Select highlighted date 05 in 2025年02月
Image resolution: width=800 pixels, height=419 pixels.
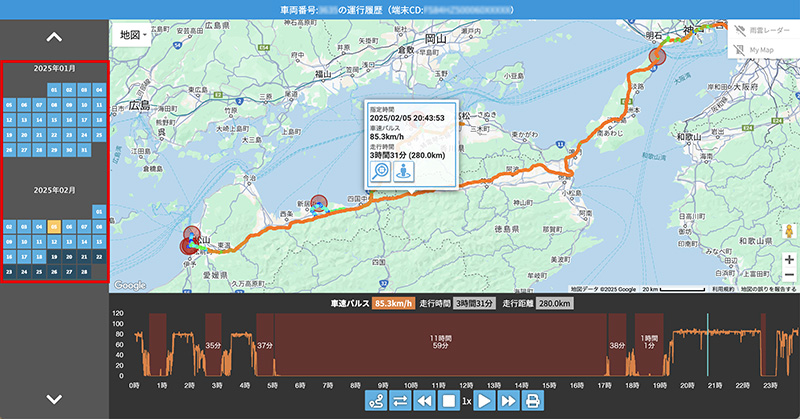coord(54,227)
